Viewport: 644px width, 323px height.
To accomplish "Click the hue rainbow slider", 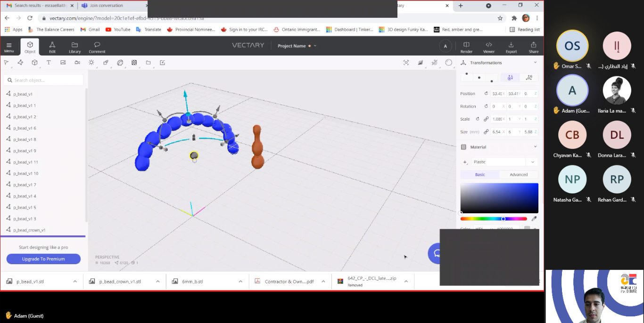I will [494, 218].
